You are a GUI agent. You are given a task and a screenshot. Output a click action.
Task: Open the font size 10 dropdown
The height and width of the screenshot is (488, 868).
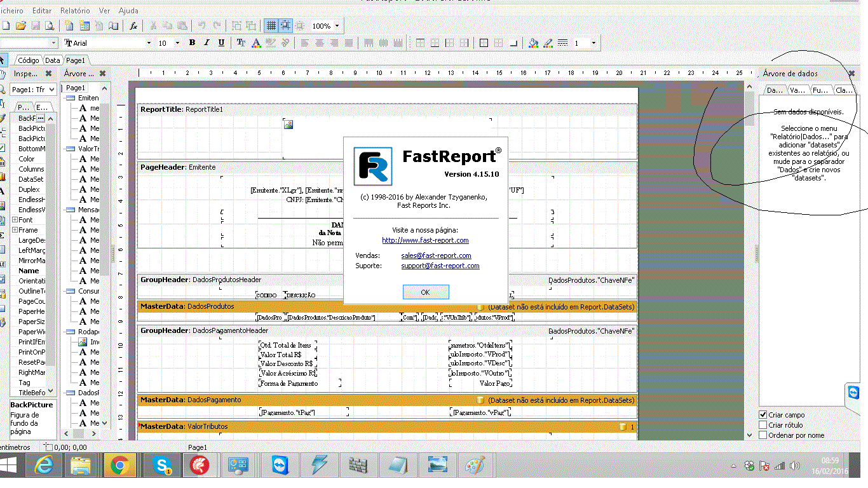pyautogui.click(x=178, y=43)
